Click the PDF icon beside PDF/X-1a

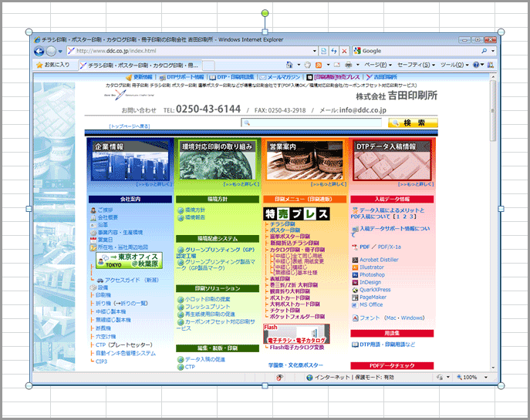click(x=355, y=247)
